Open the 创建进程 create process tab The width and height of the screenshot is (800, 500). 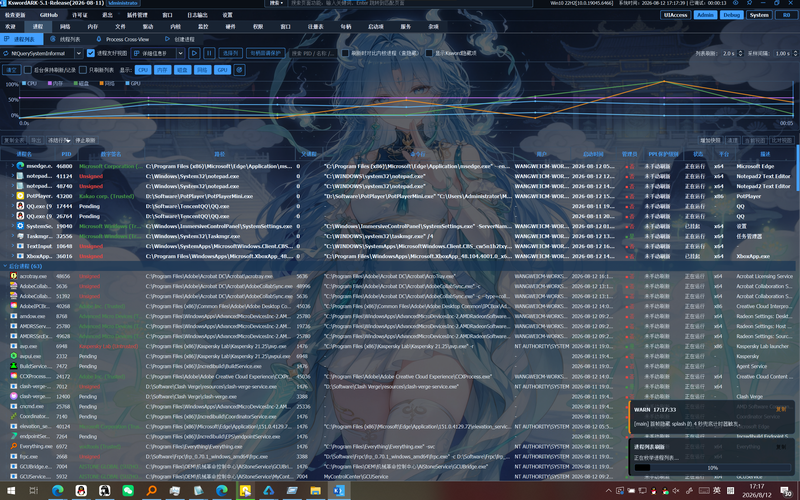pyautogui.click(x=180, y=39)
